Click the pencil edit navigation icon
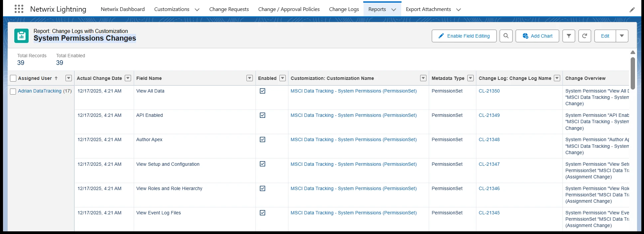This screenshot has width=644, height=234. 632,10
